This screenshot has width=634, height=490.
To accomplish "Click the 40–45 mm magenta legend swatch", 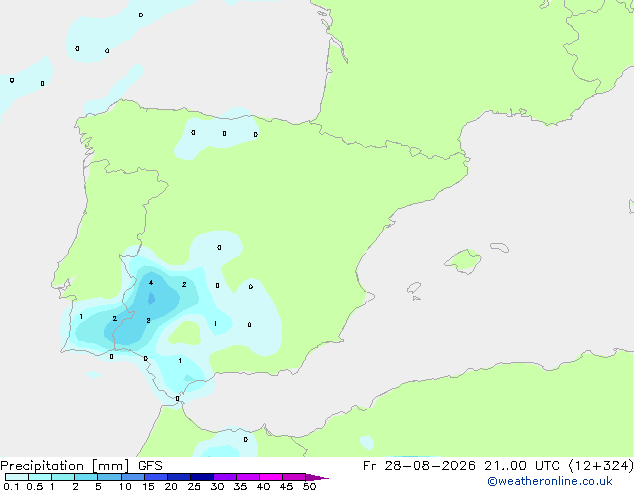I will [x=271, y=477].
